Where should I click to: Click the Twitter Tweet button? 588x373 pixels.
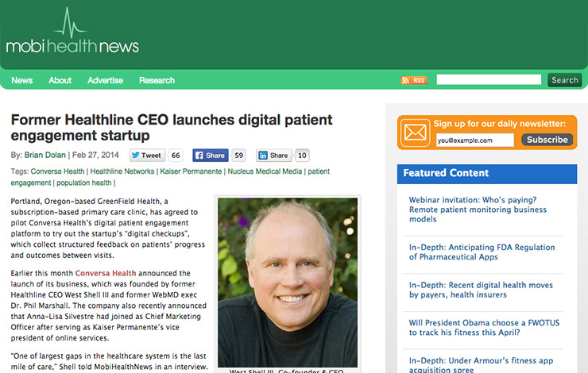147,156
